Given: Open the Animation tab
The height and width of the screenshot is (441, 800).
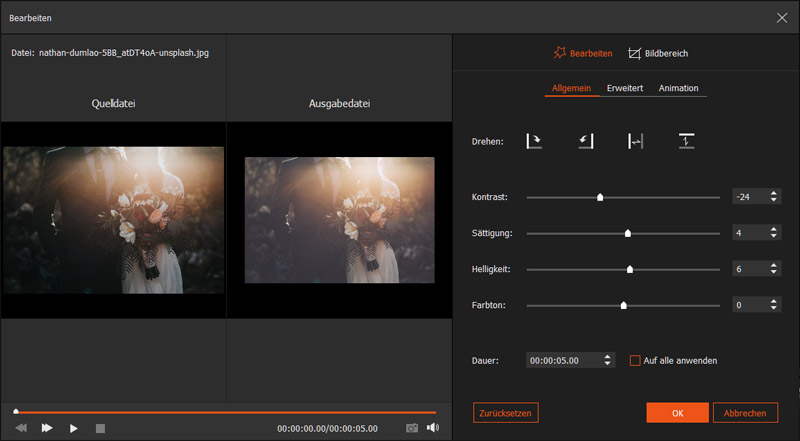Looking at the screenshot, I should click(678, 88).
